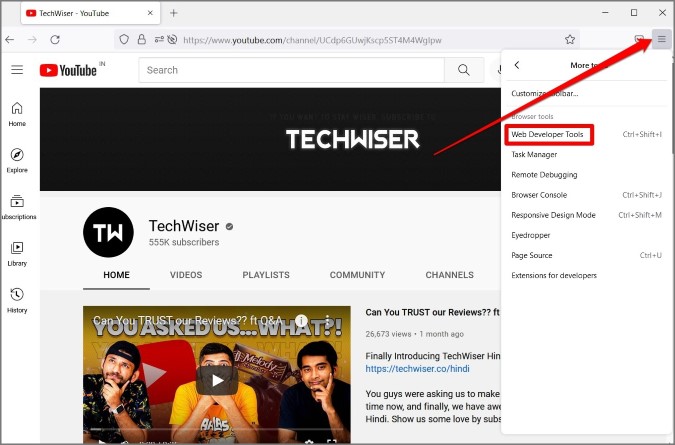This screenshot has height=445, width=675.
Task: Open History in the YouTube sidebar
Action: pos(17,300)
